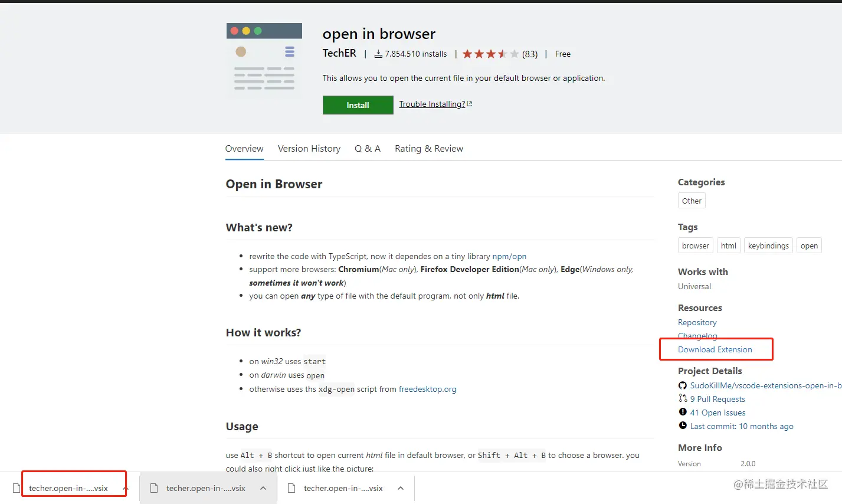Screen dimensions: 842x504
Task: Open the npm/opn library link
Action: click(509, 256)
